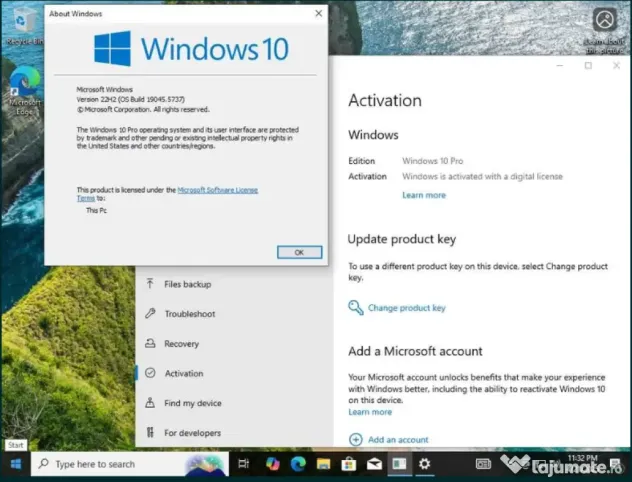The height and width of the screenshot is (482, 632).
Task: Open Microsoft Edge from the taskbar
Action: pyautogui.click(x=297, y=464)
